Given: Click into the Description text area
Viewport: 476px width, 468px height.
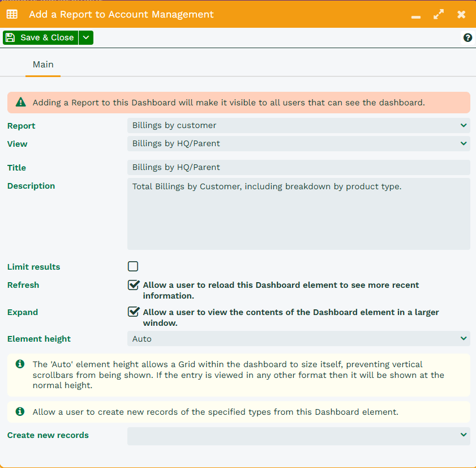Looking at the screenshot, I should click(x=298, y=214).
